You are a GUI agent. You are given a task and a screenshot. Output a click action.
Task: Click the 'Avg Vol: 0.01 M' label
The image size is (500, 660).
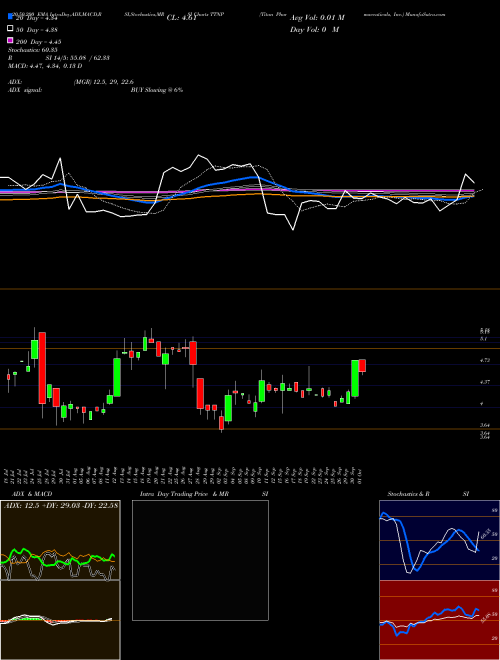click(x=317, y=18)
